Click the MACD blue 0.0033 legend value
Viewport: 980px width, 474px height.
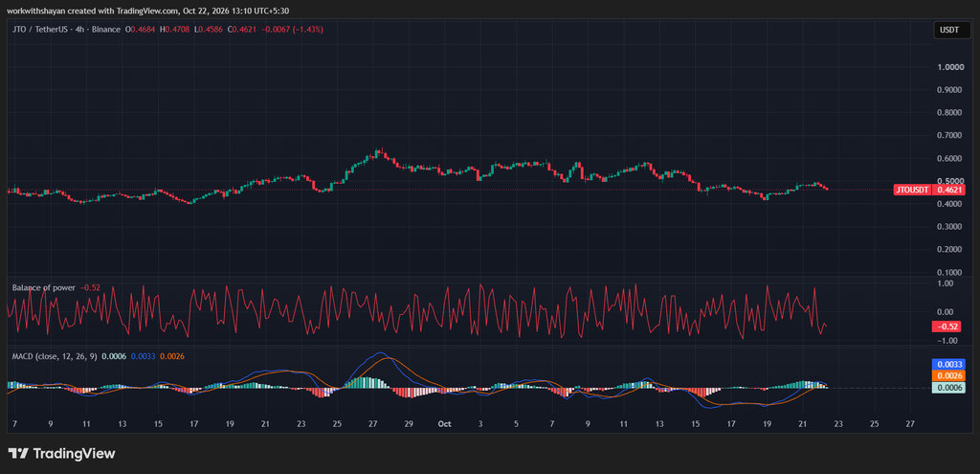click(143, 356)
